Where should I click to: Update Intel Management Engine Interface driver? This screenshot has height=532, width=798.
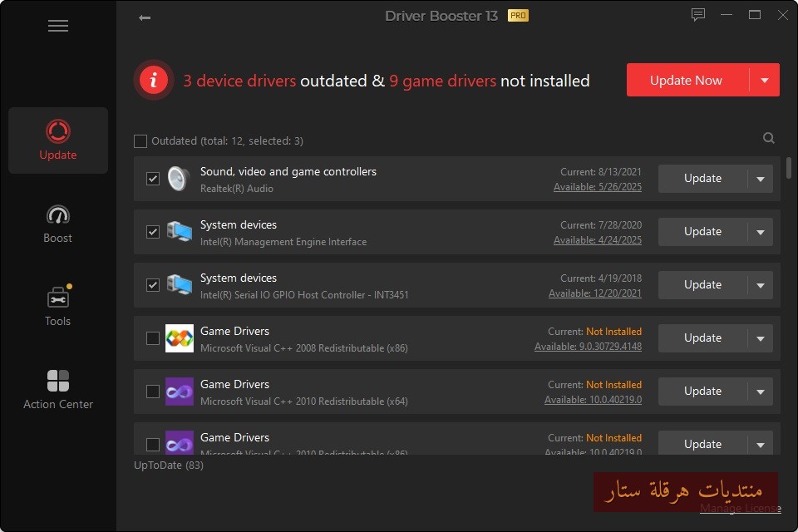pos(703,232)
